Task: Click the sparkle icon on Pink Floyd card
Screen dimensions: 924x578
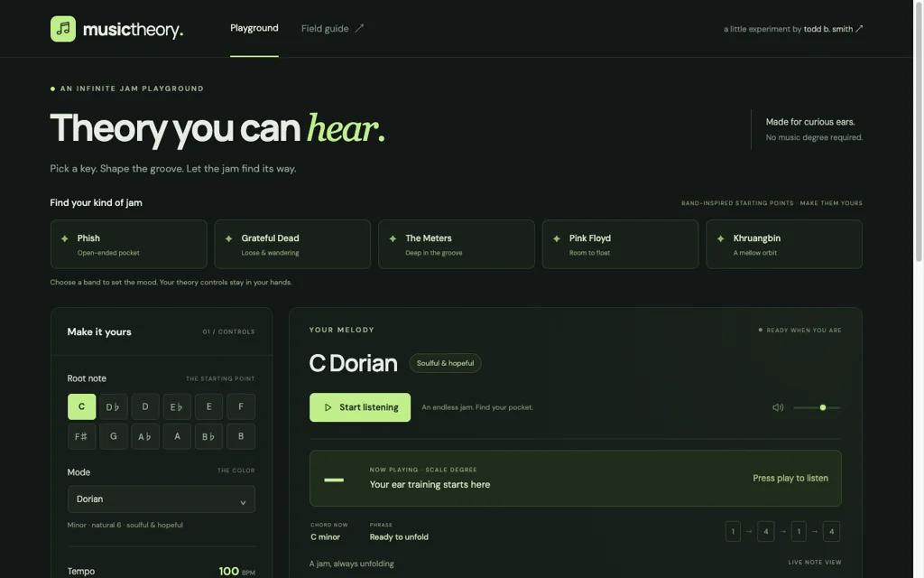Action: click(556, 238)
